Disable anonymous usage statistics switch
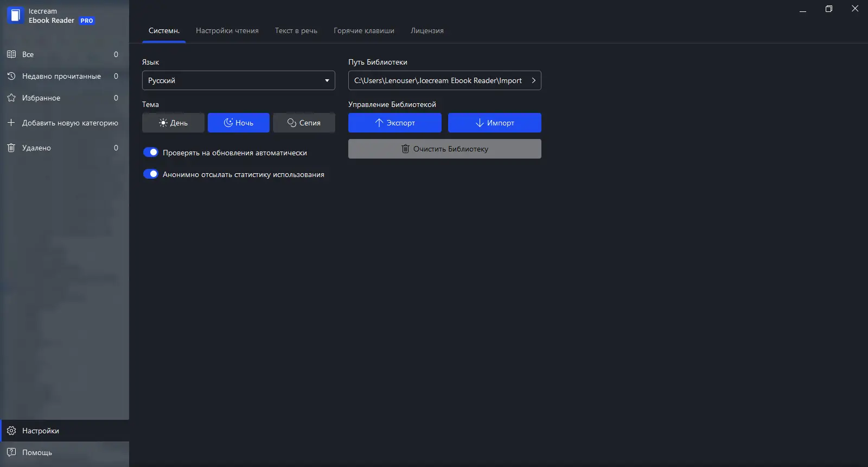The width and height of the screenshot is (868, 467). pyautogui.click(x=150, y=174)
